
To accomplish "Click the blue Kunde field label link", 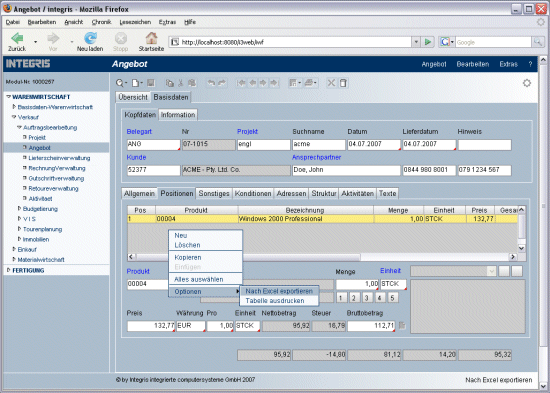I will (x=136, y=157).
